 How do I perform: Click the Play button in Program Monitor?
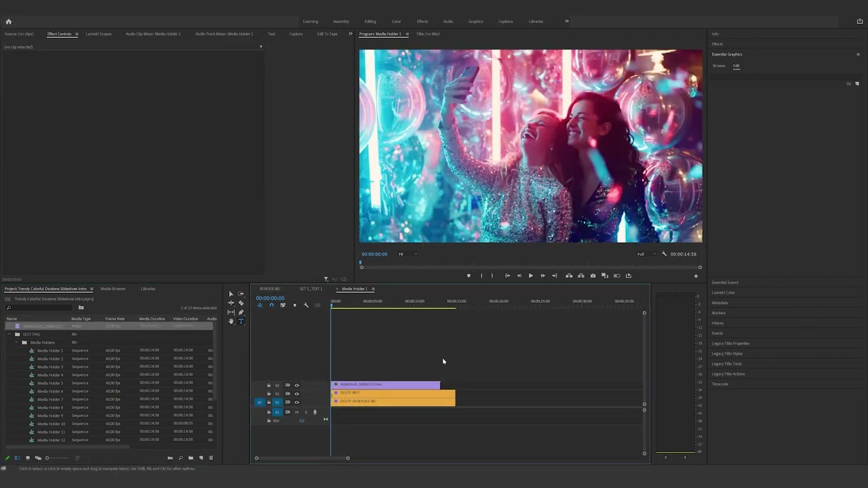click(530, 276)
